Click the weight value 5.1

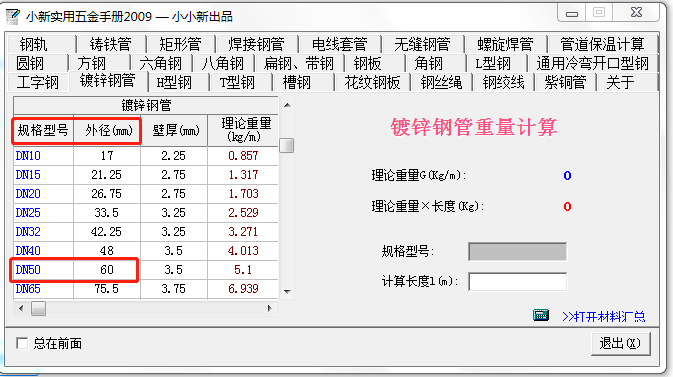243,270
